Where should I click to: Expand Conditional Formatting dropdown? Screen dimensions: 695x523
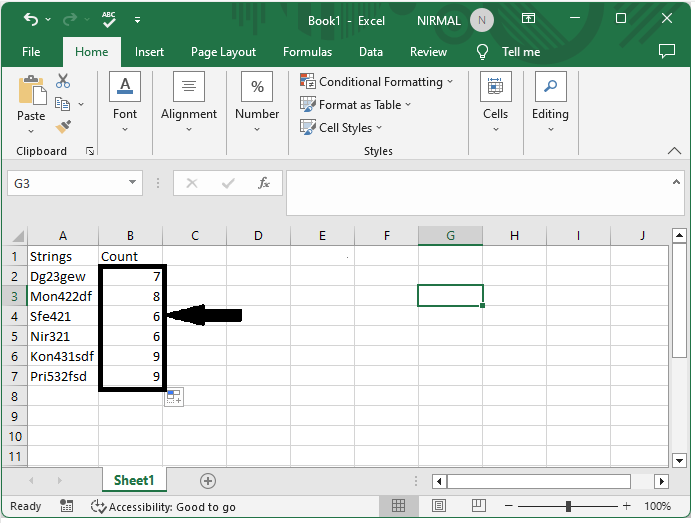pos(450,82)
